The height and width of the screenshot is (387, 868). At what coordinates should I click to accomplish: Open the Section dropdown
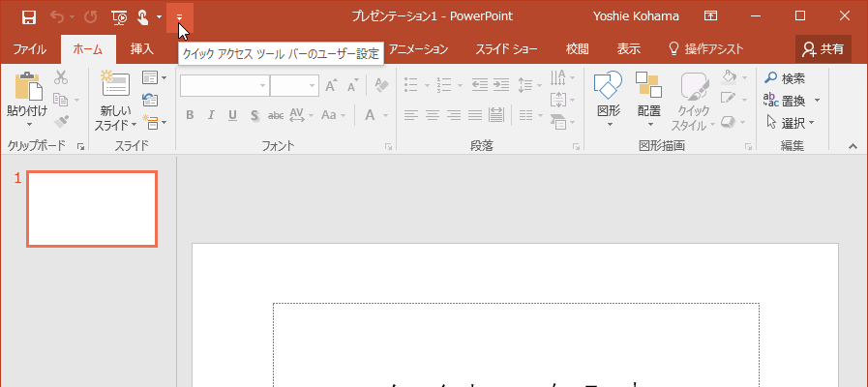coord(154,121)
